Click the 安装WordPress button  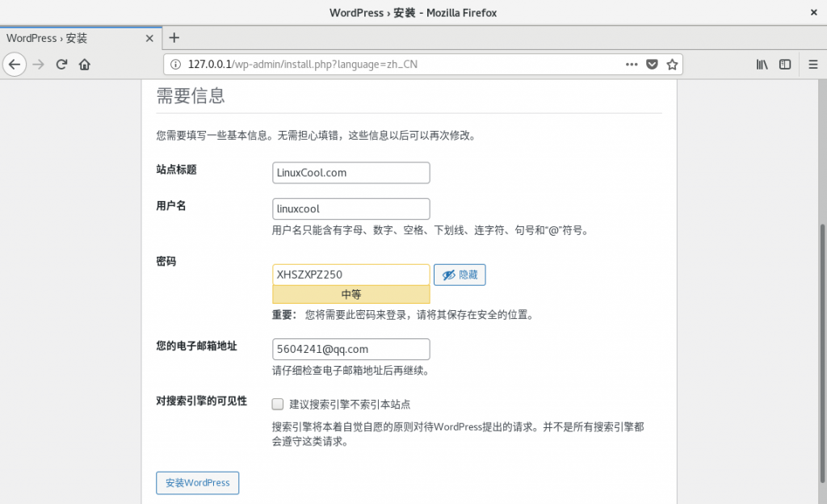click(197, 483)
